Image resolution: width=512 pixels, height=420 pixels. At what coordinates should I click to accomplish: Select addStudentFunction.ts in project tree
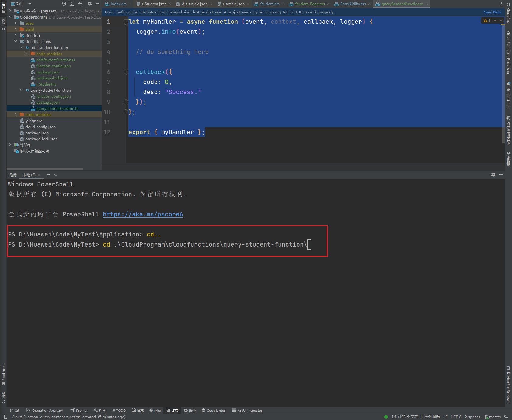pos(55,60)
